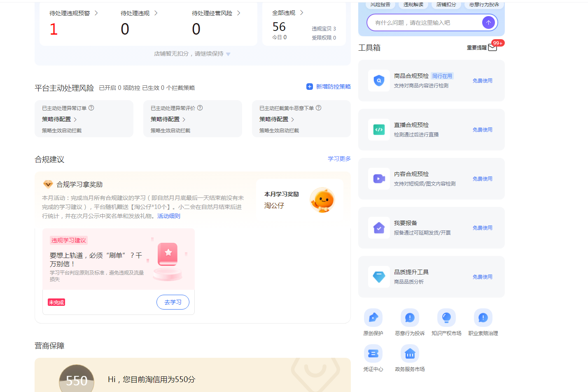Click 免费使用 for 商品合规预检
The image size is (588, 392).
[x=483, y=81]
